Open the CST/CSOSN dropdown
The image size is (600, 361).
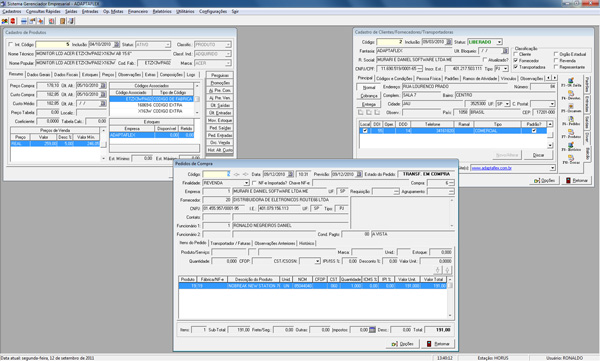[317, 261]
